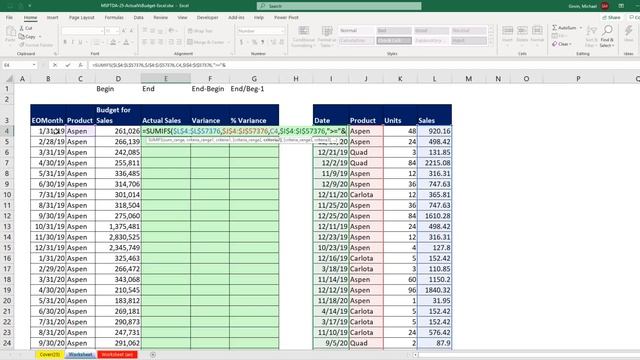Switch to the Insert tab

point(52,18)
